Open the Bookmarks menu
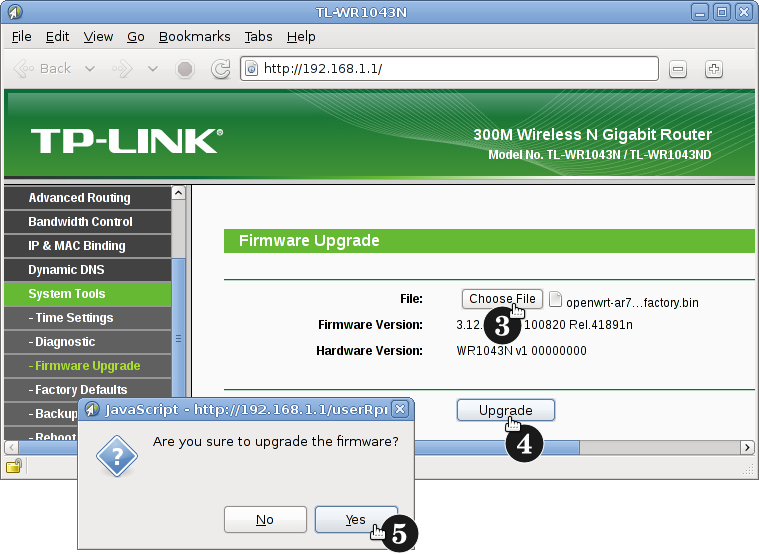 point(195,37)
